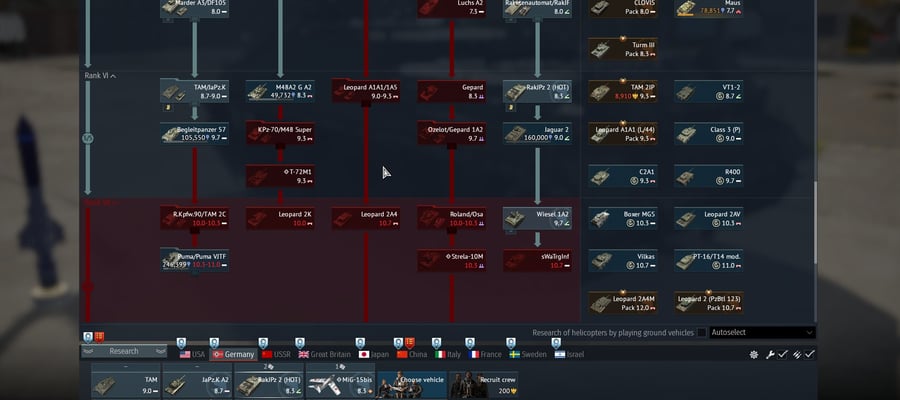Image resolution: width=900 pixels, height=400 pixels.
Task: Expand the R.Kpfw.90/TAM 2C group
Action: point(195,219)
